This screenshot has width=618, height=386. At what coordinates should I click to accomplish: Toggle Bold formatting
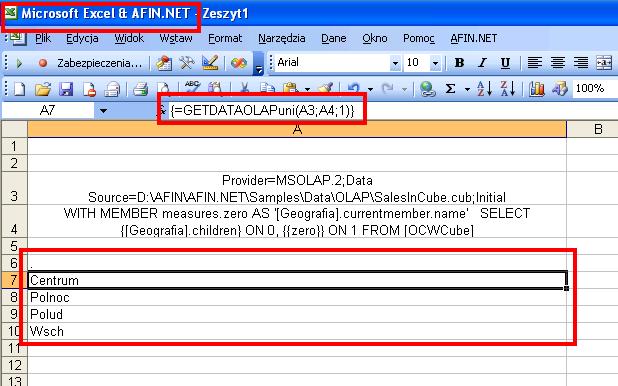pos(459,63)
